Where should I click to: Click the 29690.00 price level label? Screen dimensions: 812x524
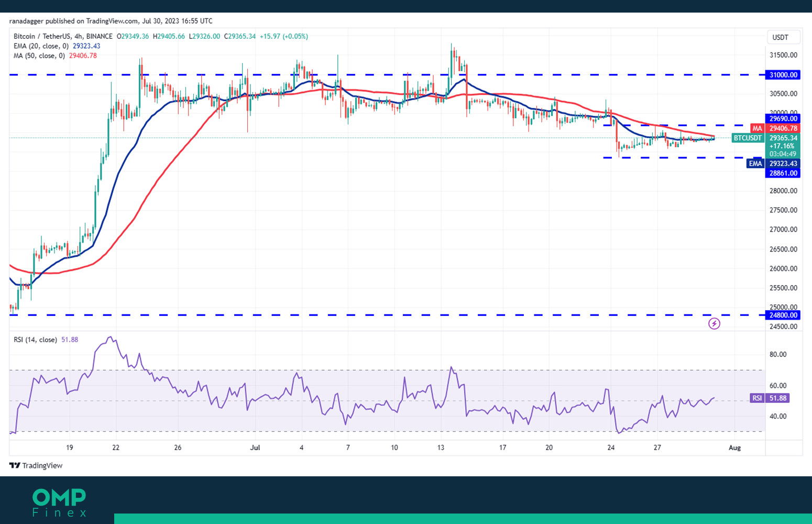click(783, 119)
